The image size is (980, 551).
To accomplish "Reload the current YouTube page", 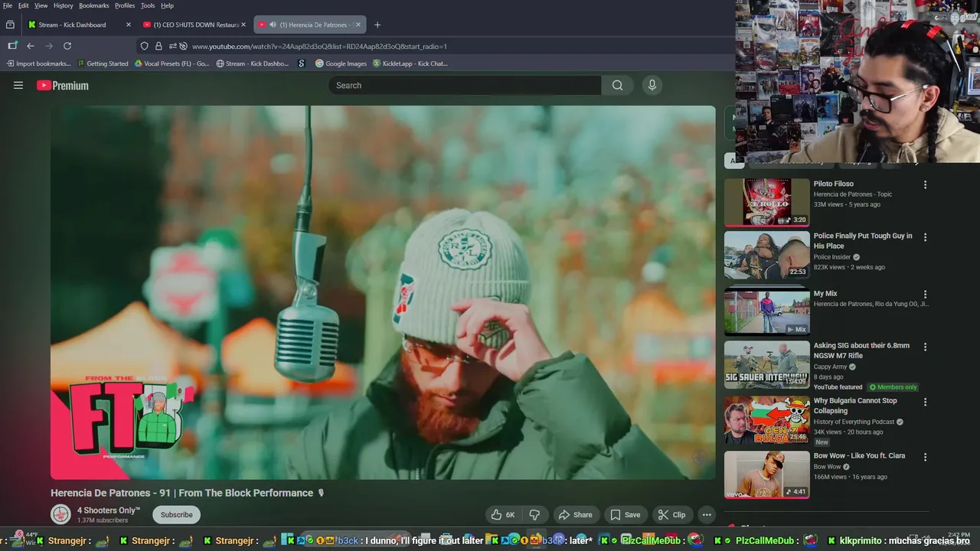I will 67,46.
